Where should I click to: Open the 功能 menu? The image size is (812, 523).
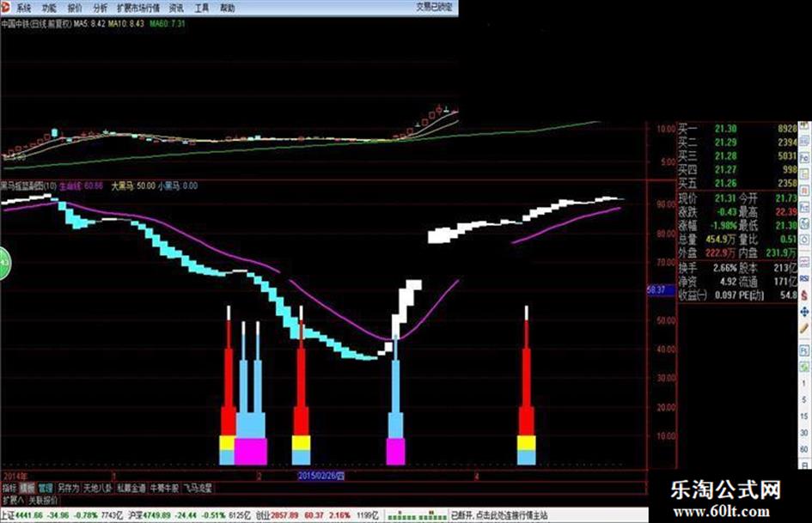[x=49, y=8]
